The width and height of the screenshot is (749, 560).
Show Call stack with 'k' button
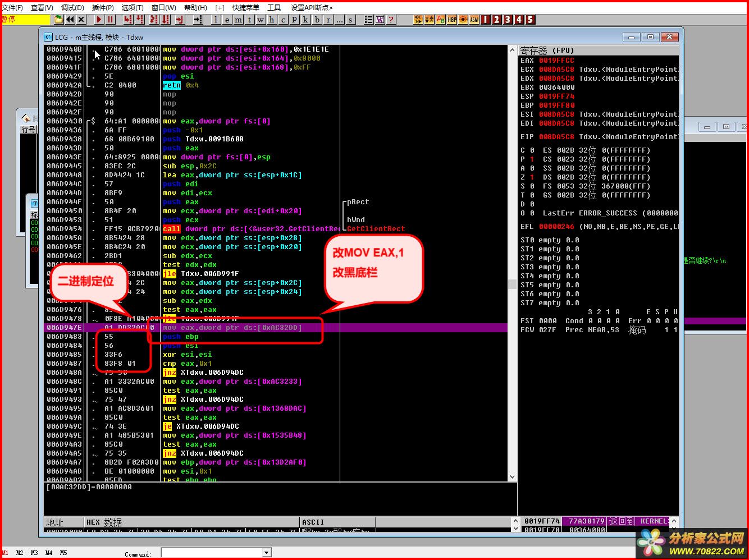pyautogui.click(x=306, y=20)
